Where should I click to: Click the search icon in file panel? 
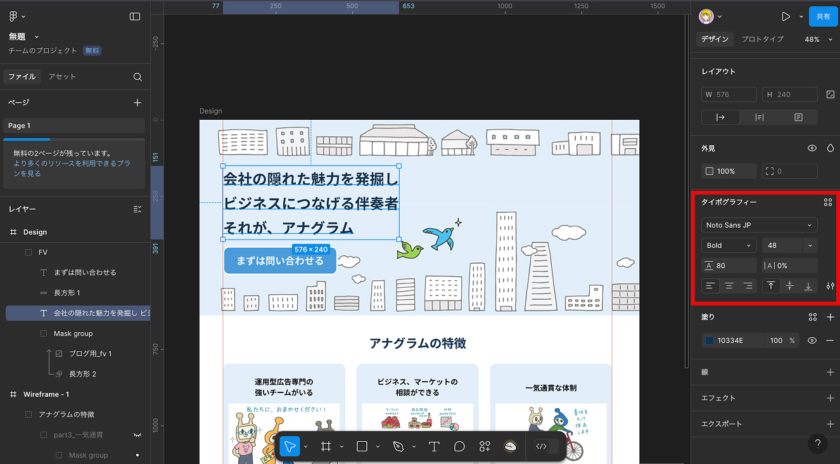click(x=137, y=77)
